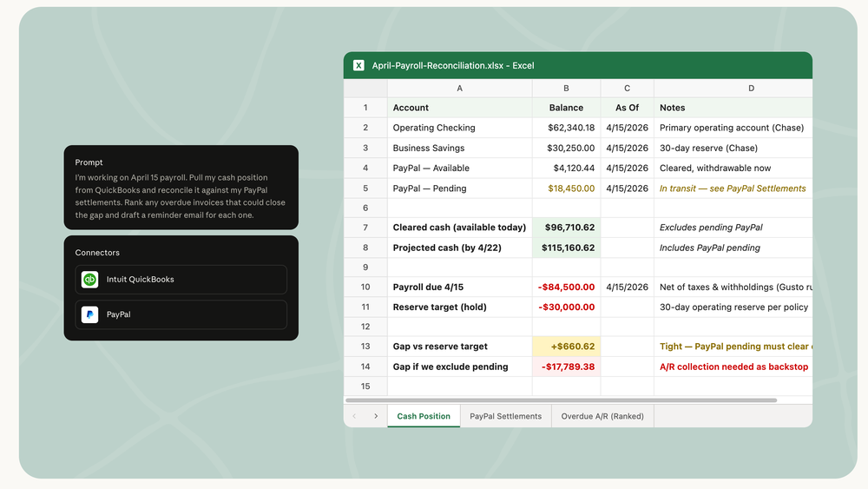The height and width of the screenshot is (489, 868).
Task: Select column C header
Action: pyautogui.click(x=627, y=88)
